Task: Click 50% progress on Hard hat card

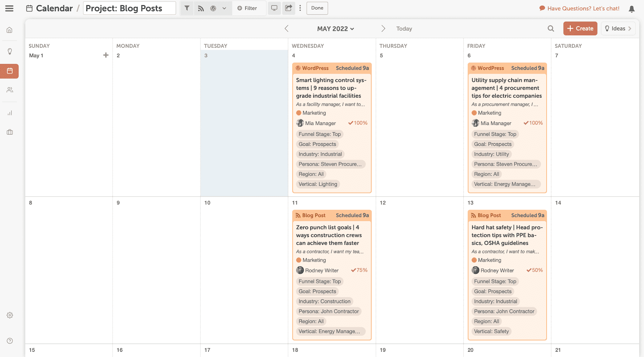Action: tap(535, 270)
